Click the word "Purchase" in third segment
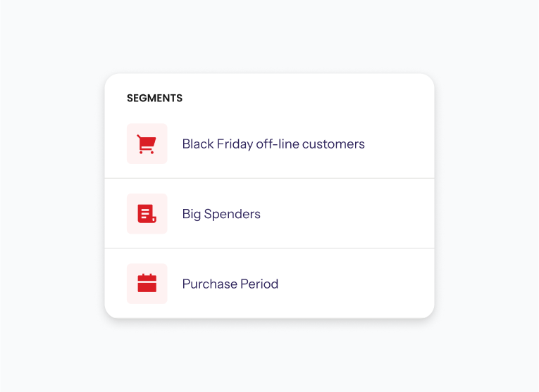This screenshot has height=392, width=539. pos(210,284)
